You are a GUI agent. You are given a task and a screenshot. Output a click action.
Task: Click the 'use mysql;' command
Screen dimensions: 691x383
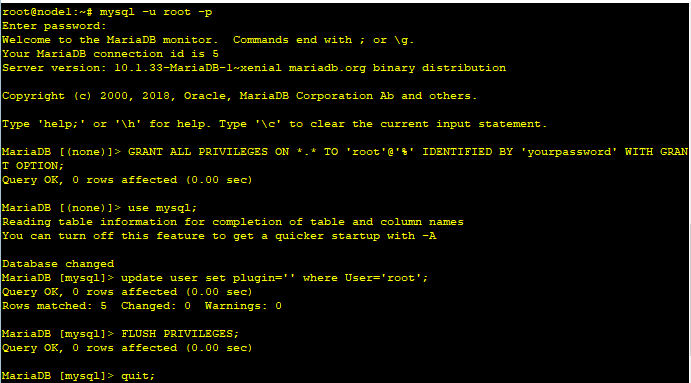tap(162, 208)
